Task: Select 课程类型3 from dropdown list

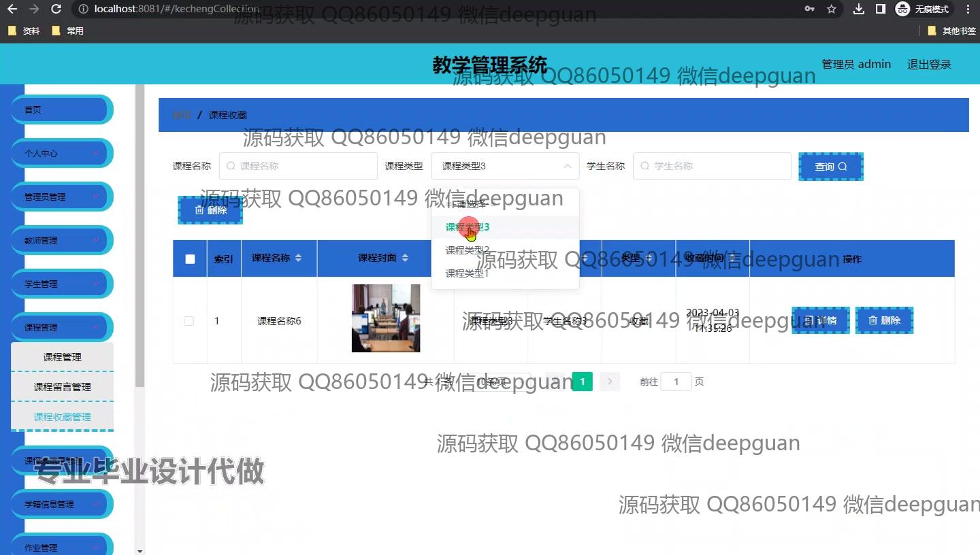Action: point(505,227)
